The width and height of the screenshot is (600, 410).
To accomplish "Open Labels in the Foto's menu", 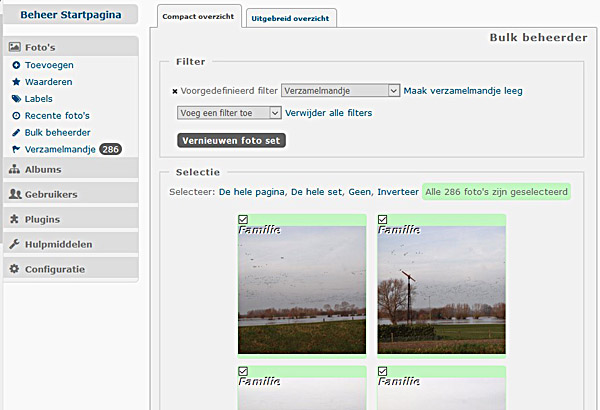I will click(39, 99).
